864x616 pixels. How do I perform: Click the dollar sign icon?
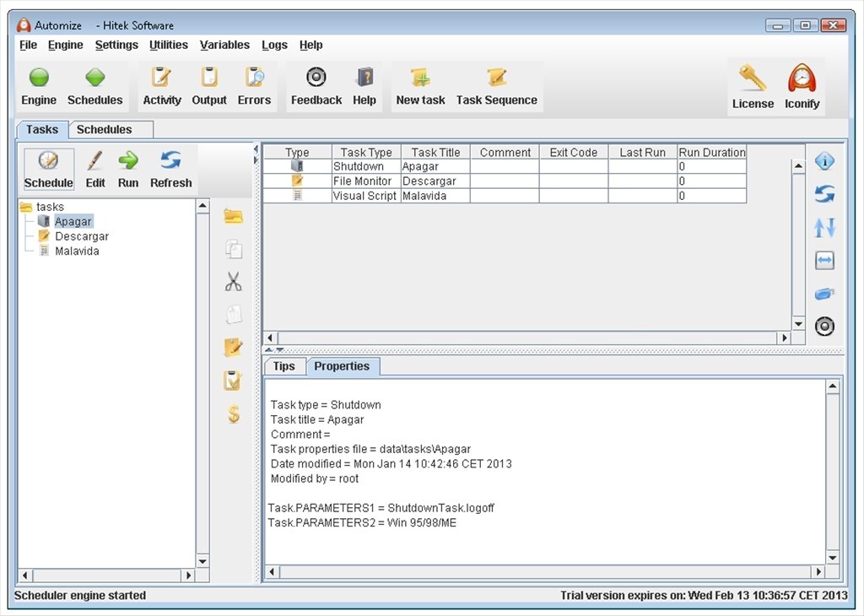point(234,413)
